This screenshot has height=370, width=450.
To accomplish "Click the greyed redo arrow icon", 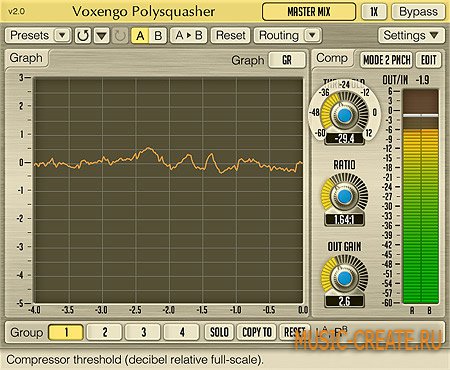I will (120, 35).
